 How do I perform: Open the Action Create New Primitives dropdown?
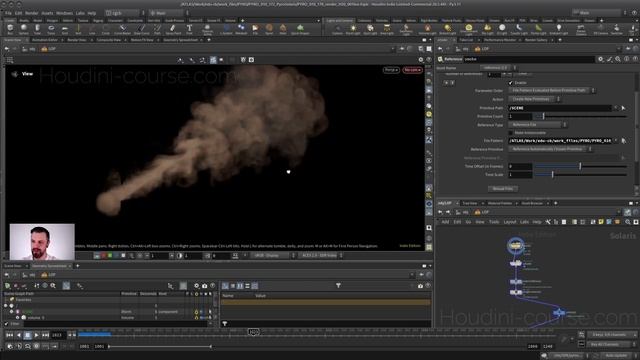534,99
